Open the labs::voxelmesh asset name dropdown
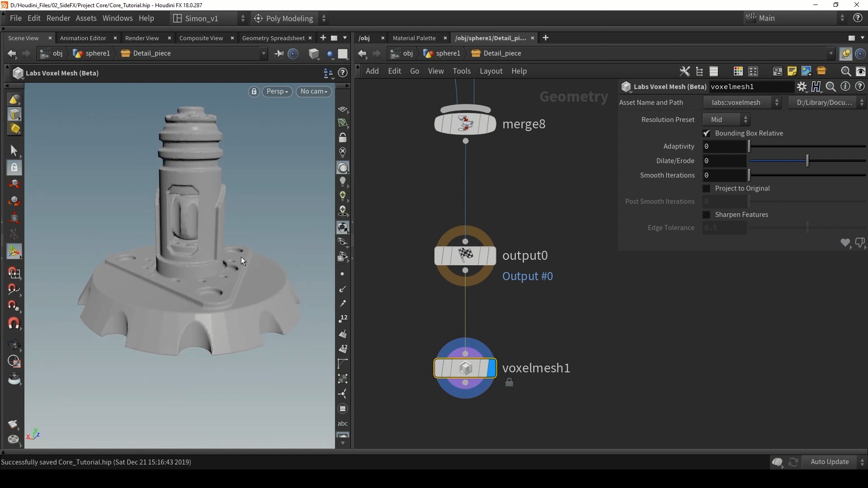Screen dimensions: 868x488 coord(742,103)
